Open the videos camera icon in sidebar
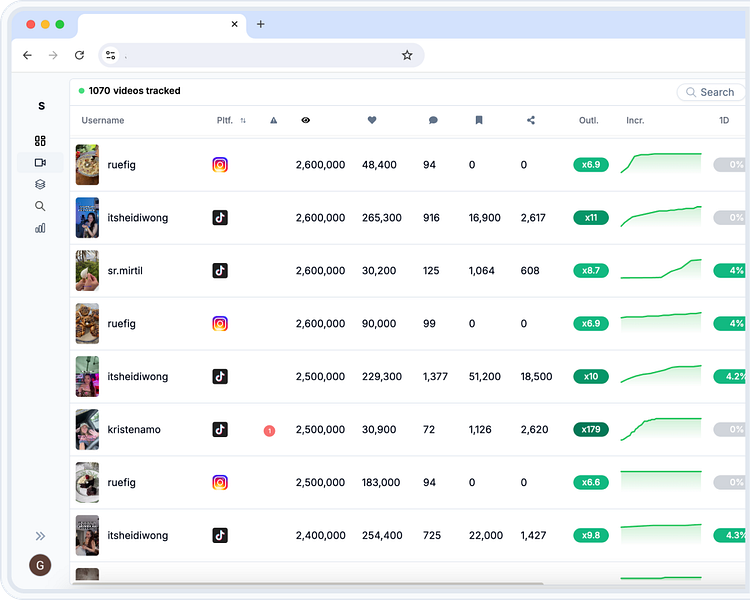This screenshot has height=600, width=750. point(40,163)
